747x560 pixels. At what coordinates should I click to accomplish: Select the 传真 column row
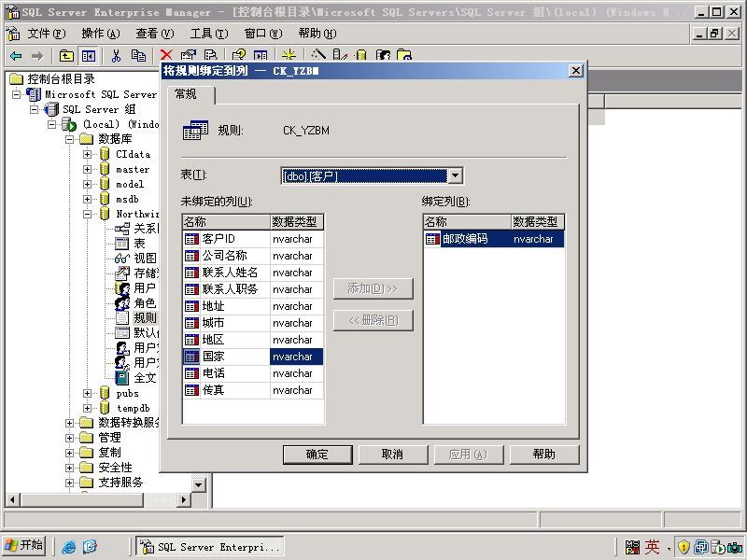point(253,390)
